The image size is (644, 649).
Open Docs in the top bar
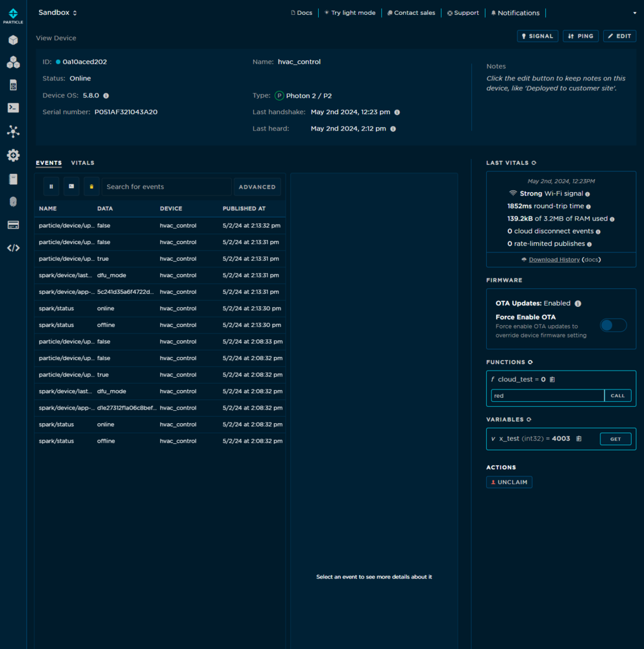(301, 13)
